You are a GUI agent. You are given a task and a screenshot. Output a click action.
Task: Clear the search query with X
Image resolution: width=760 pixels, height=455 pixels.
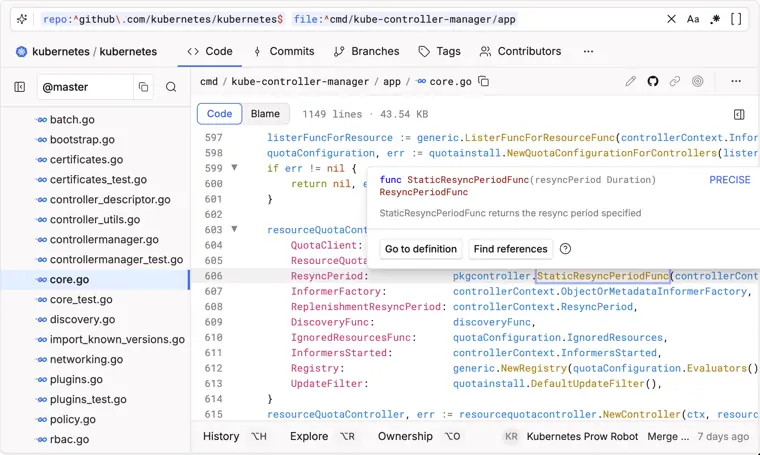click(x=671, y=19)
